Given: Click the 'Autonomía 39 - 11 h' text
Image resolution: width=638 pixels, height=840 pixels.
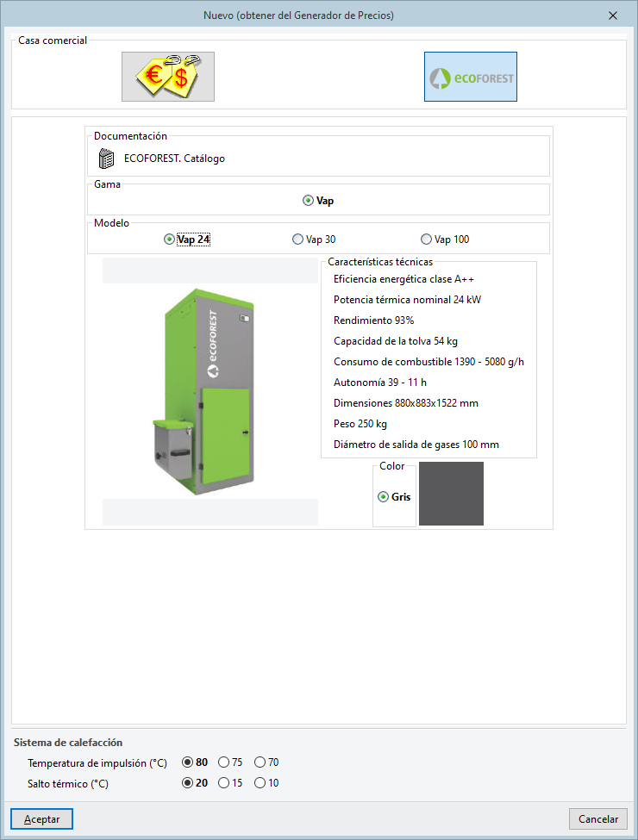Looking at the screenshot, I should pyautogui.click(x=380, y=383).
